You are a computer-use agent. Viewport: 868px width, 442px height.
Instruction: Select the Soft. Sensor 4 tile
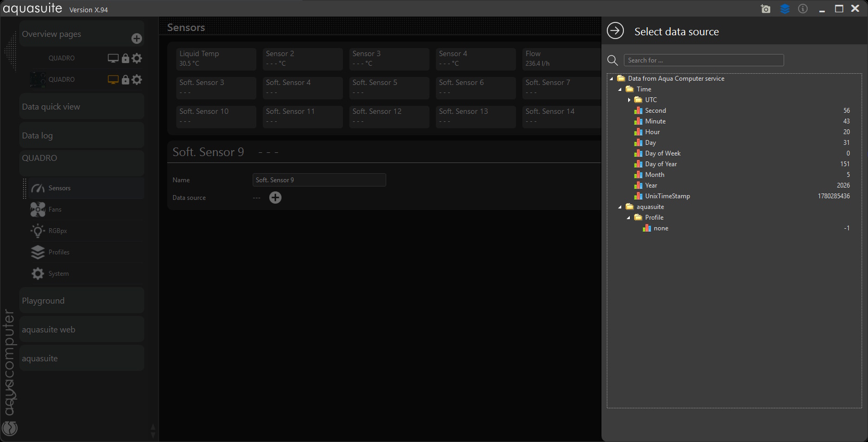[303, 88]
